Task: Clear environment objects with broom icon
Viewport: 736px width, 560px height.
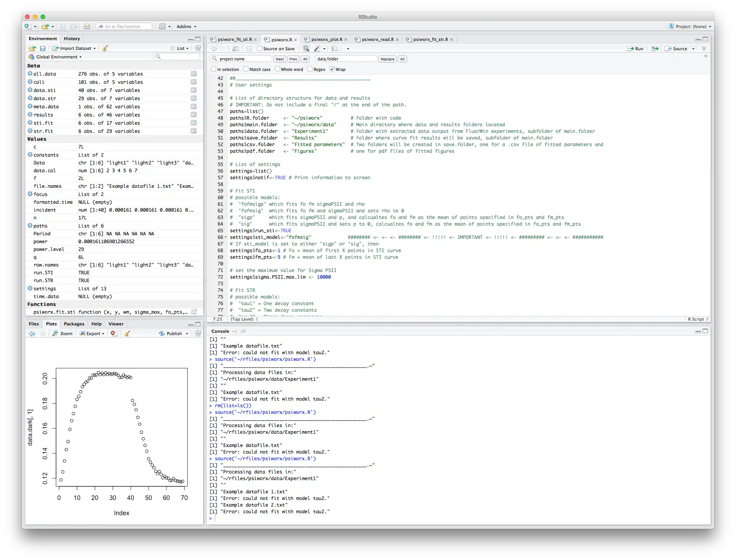Action: tap(105, 48)
